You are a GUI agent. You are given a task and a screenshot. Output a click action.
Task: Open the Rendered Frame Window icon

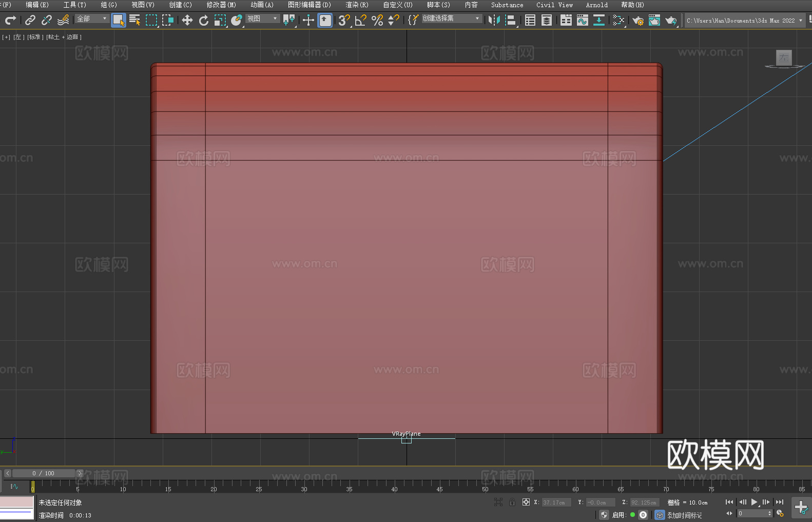654,20
